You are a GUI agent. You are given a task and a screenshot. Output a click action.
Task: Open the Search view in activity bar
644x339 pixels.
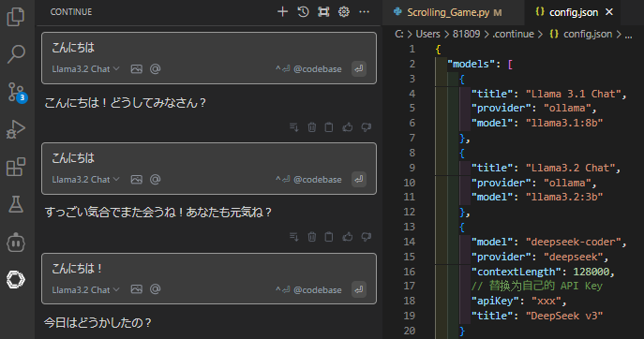(x=16, y=54)
